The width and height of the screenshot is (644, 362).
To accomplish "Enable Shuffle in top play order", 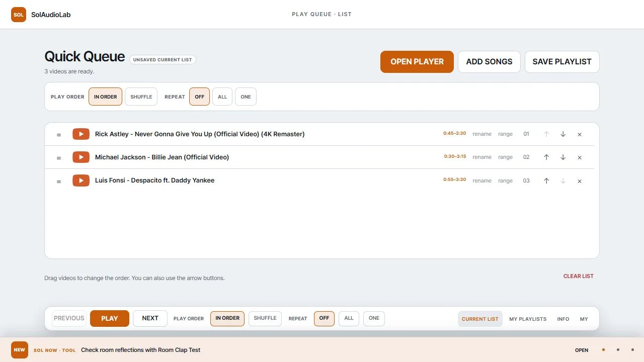I will click(x=141, y=97).
